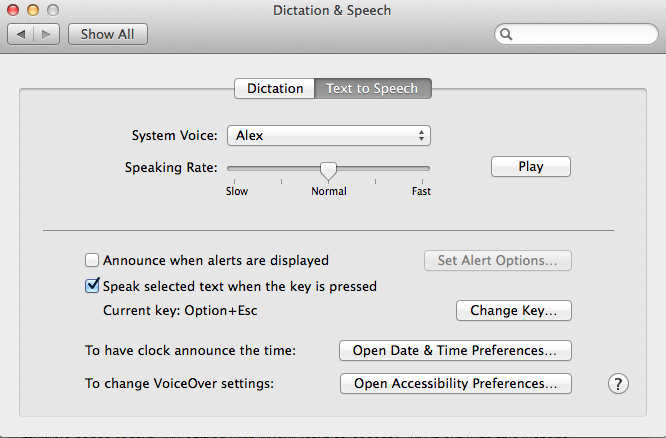Open the System Voice dropdown showing Alex
The height and width of the screenshot is (438, 666).
(x=329, y=136)
